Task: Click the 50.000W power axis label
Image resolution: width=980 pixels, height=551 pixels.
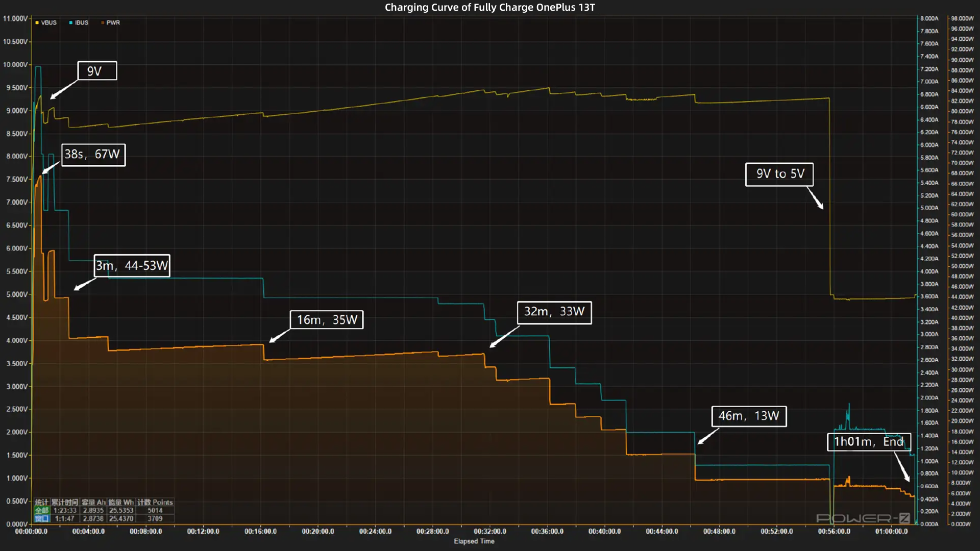Action: pos(963,266)
